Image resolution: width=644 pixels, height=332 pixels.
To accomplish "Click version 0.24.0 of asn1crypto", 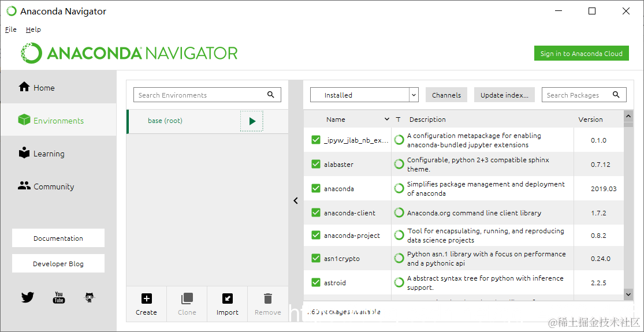I will click(x=601, y=259).
